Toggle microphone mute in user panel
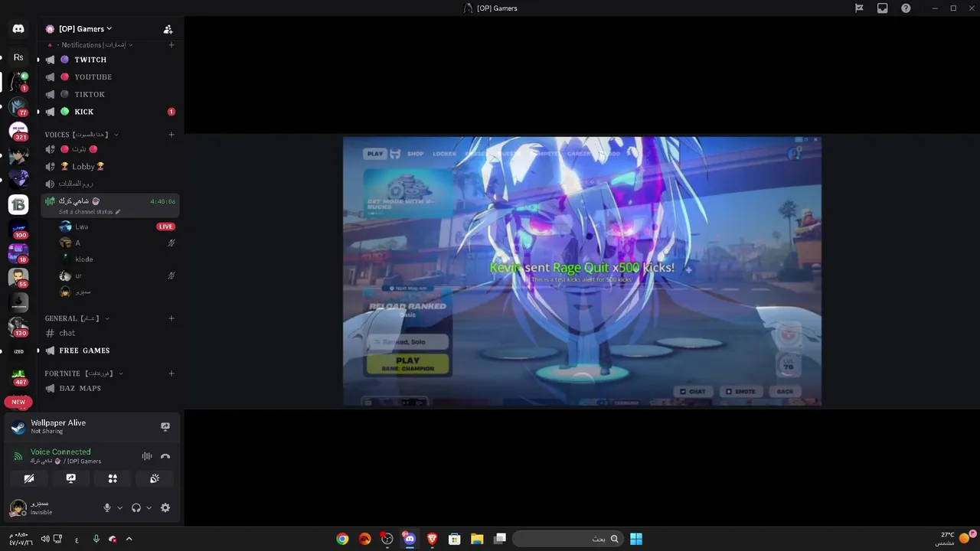 (x=107, y=507)
